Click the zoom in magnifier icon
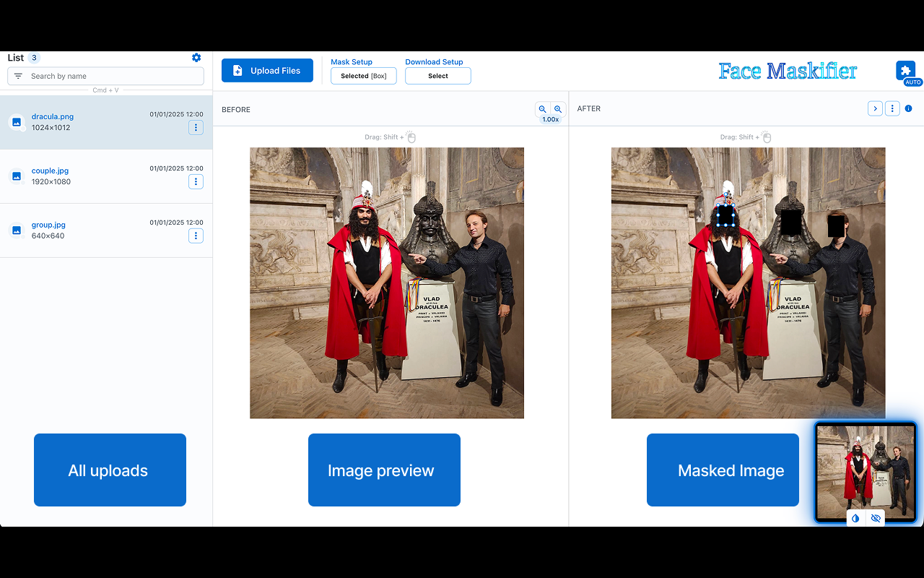 coord(558,109)
